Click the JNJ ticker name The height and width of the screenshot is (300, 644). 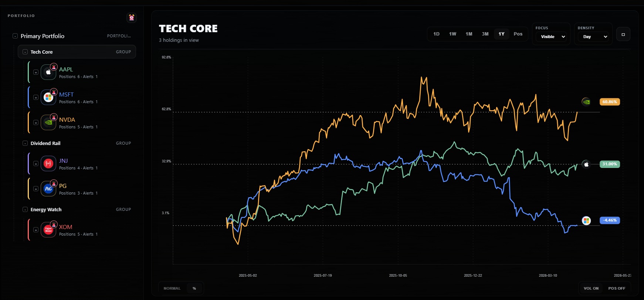[63, 161]
